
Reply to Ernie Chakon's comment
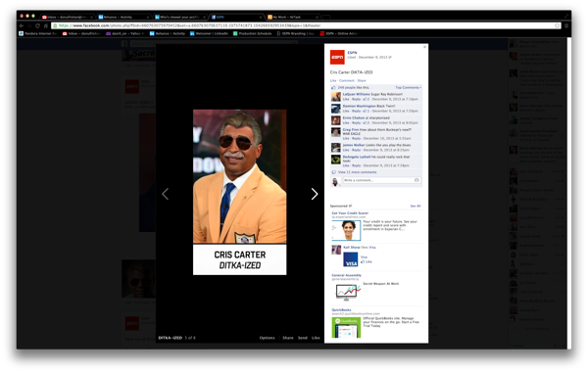356,122
